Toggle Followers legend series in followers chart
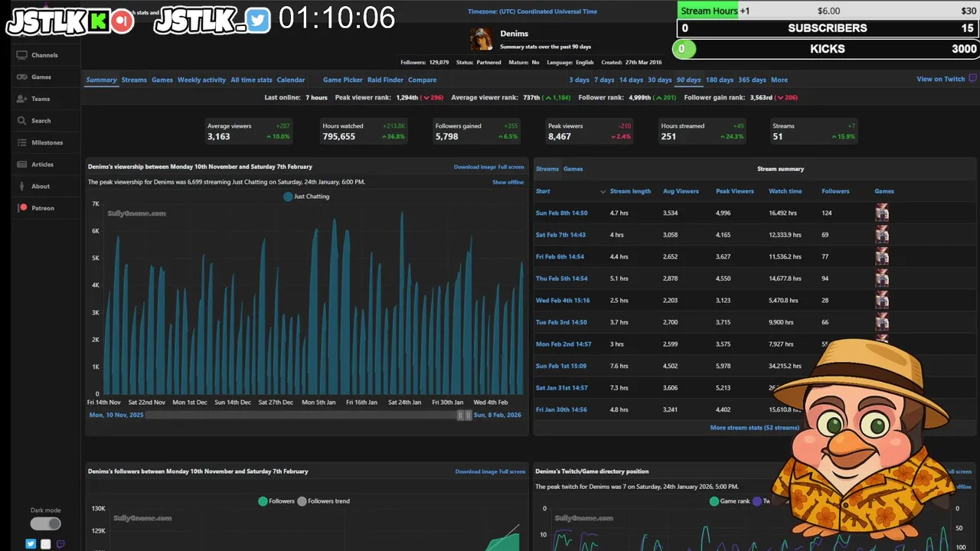Screen dimensions: 980x551 click(276, 501)
